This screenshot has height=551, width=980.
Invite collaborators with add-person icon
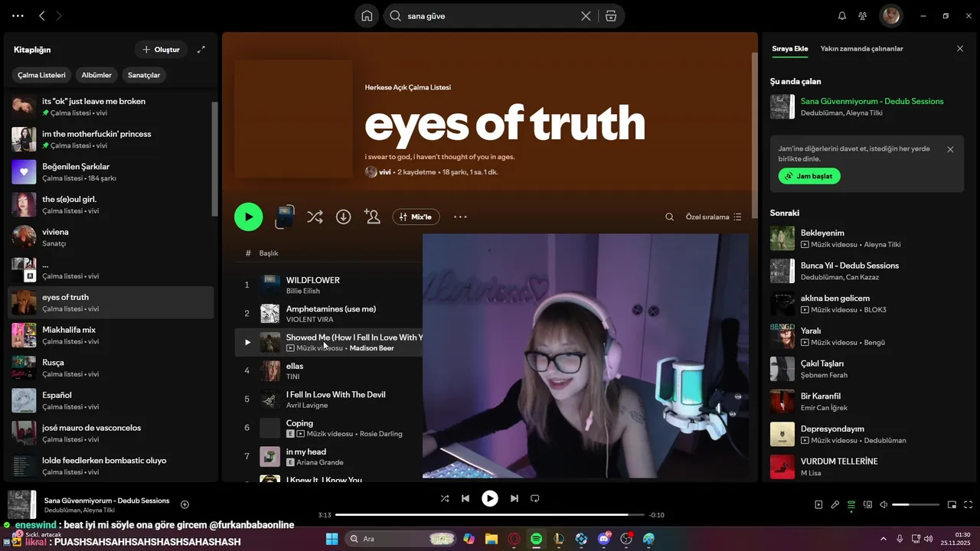[x=372, y=217]
